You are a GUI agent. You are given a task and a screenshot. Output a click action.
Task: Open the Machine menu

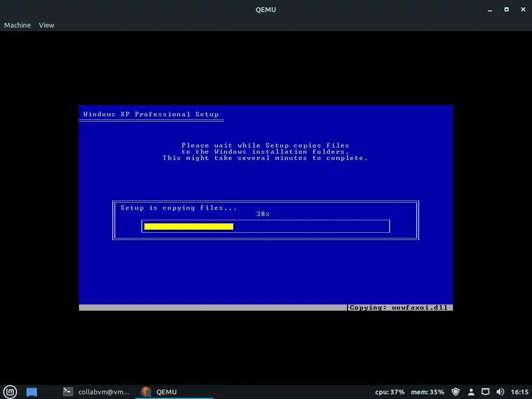(x=17, y=25)
